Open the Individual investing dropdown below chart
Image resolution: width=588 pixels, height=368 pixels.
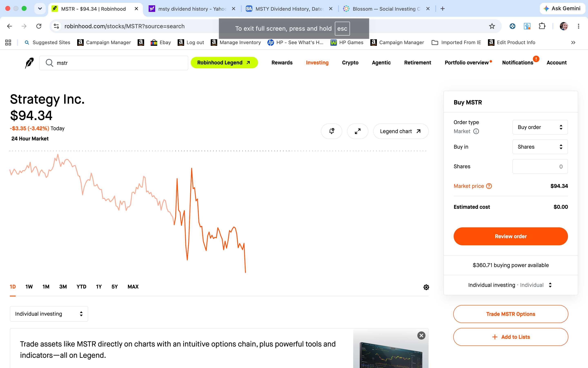pyautogui.click(x=49, y=314)
